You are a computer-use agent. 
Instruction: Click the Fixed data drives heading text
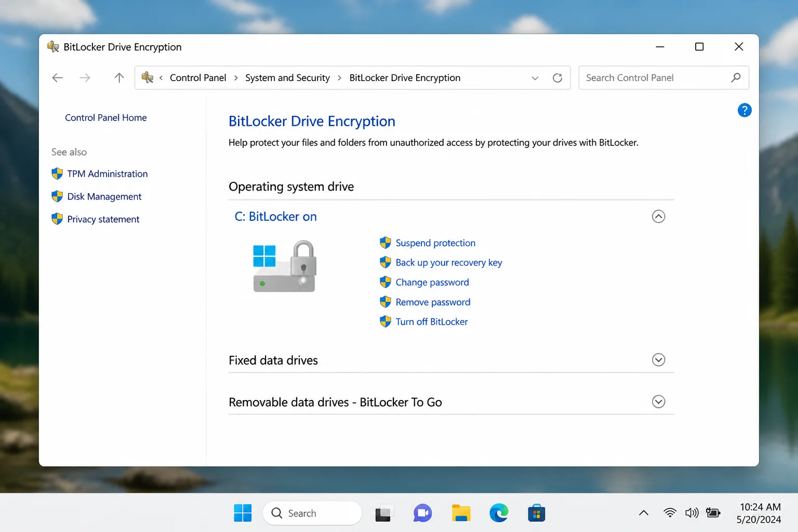tap(273, 361)
